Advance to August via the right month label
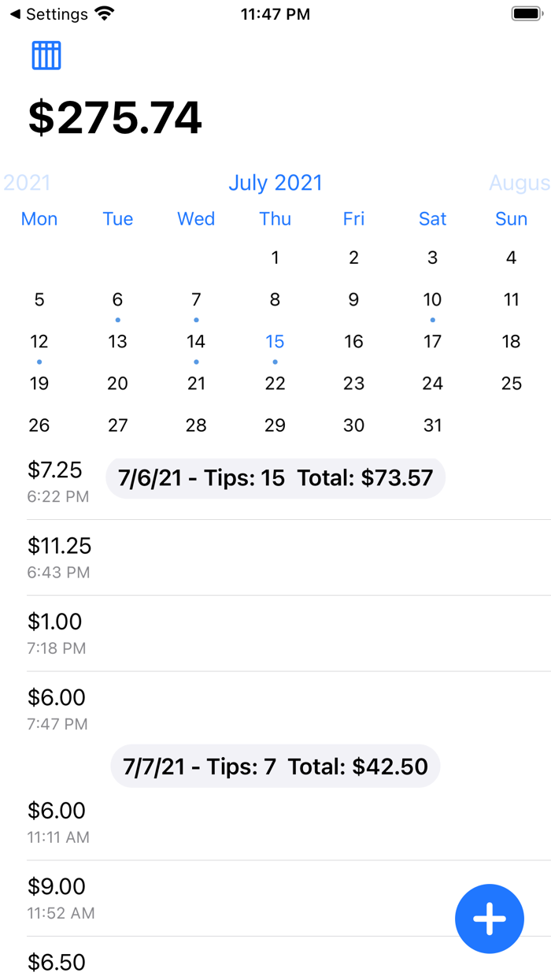The height and width of the screenshot is (980, 551). point(520,183)
